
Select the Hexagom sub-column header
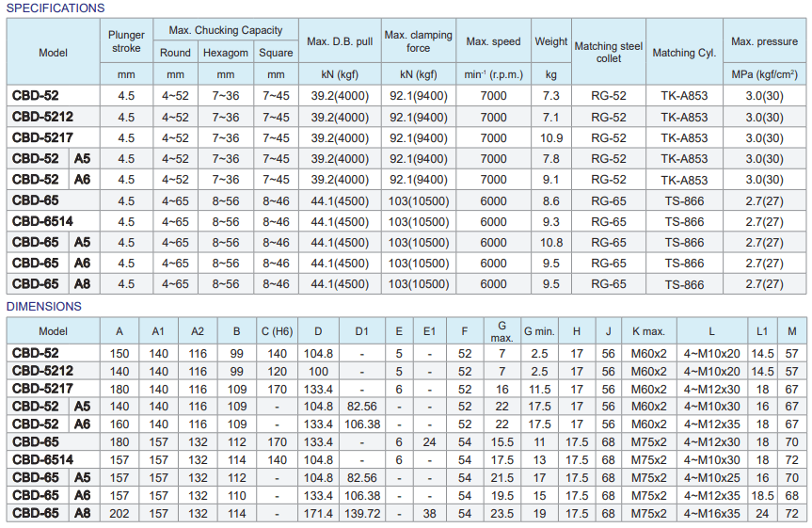pyautogui.click(x=225, y=53)
